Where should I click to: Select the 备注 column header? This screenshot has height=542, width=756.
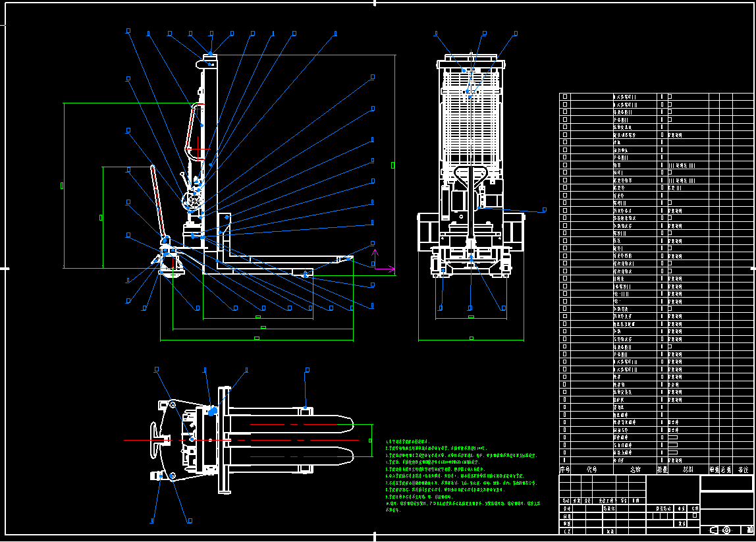743,469
